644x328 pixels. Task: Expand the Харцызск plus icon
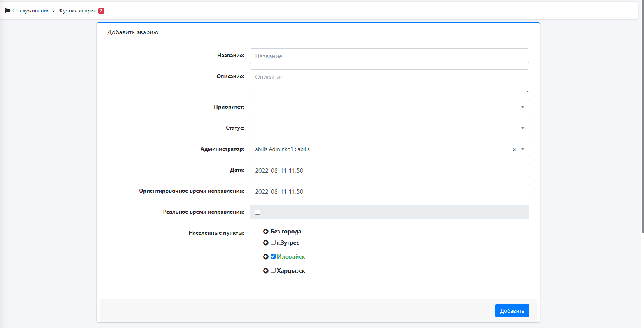(266, 271)
